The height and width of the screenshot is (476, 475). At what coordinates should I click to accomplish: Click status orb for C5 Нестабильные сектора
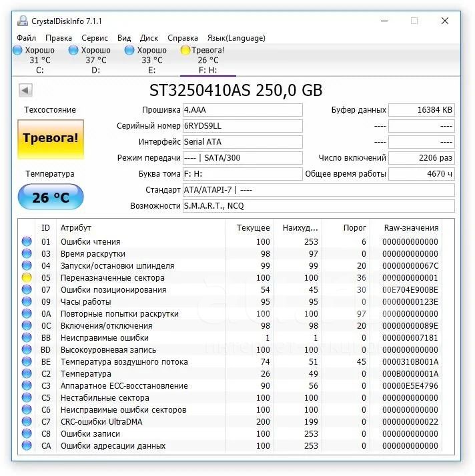coord(27,397)
